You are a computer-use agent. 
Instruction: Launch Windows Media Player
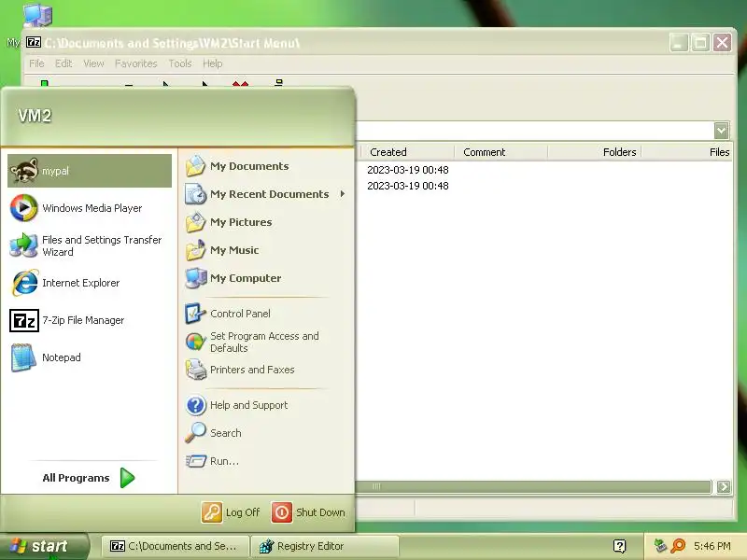click(x=90, y=208)
